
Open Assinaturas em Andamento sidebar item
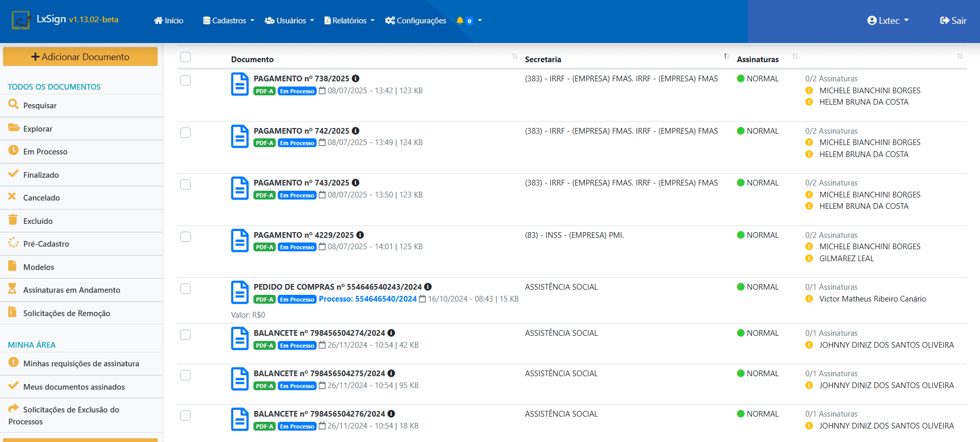click(x=72, y=290)
